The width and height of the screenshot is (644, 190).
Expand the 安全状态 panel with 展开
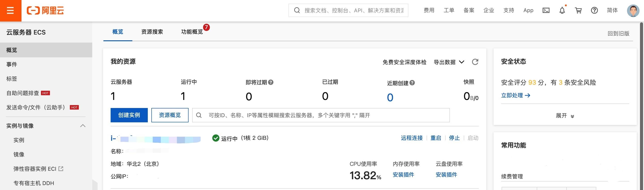565,116
